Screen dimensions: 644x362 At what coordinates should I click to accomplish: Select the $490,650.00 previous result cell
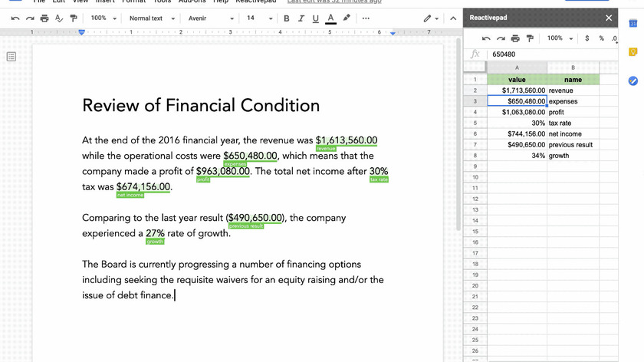pos(517,145)
